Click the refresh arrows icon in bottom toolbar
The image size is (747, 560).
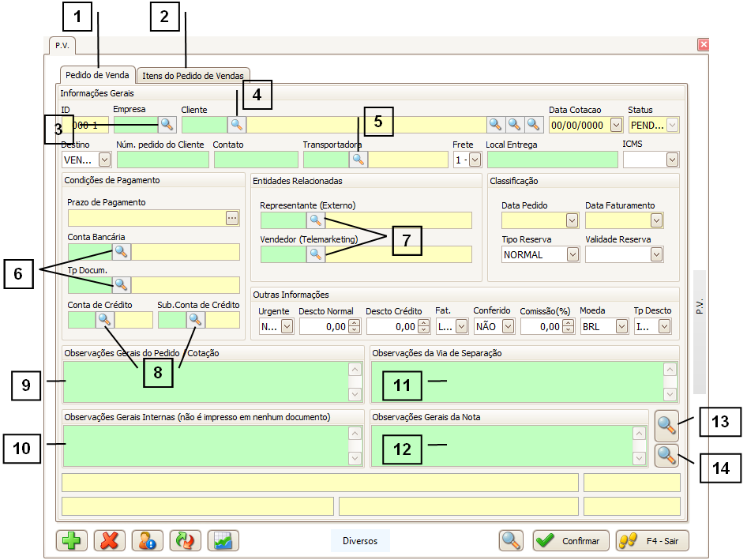point(186,540)
